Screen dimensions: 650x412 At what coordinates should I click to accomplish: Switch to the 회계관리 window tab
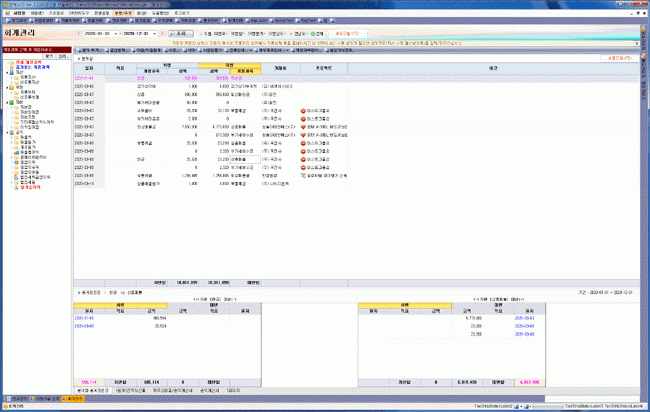[73, 399]
